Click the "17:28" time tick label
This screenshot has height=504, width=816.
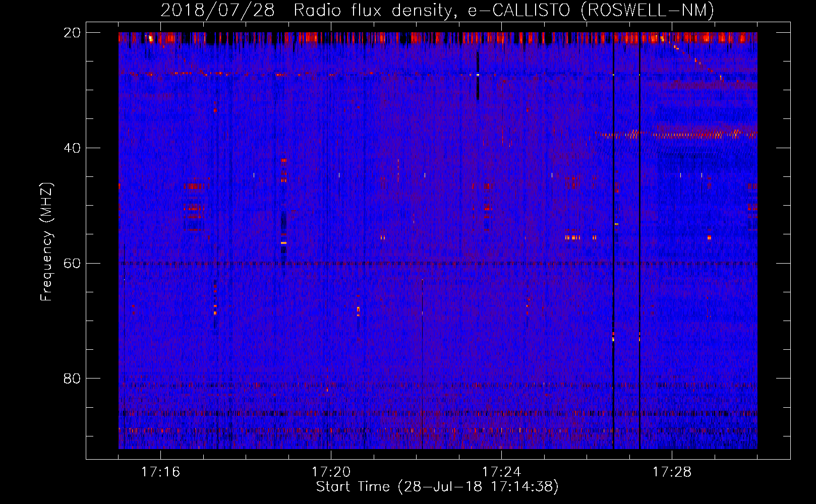pos(672,472)
